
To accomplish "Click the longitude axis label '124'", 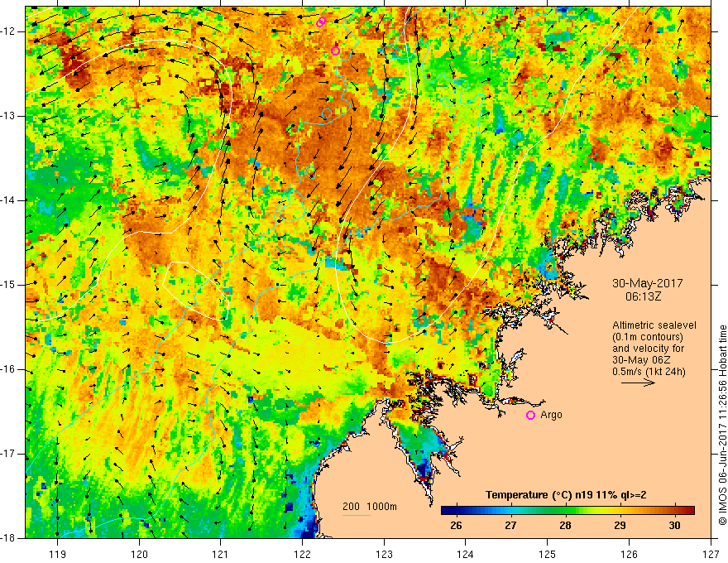I will (466, 554).
